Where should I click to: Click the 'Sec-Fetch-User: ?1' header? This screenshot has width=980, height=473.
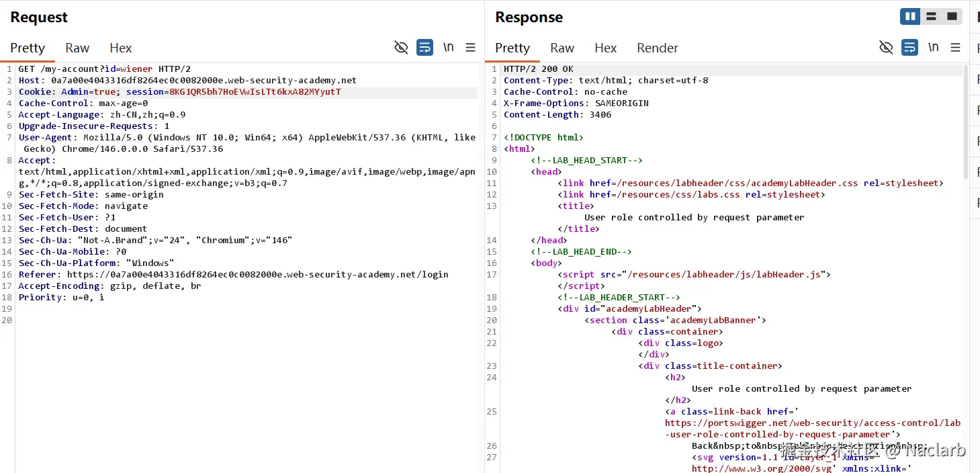point(66,217)
